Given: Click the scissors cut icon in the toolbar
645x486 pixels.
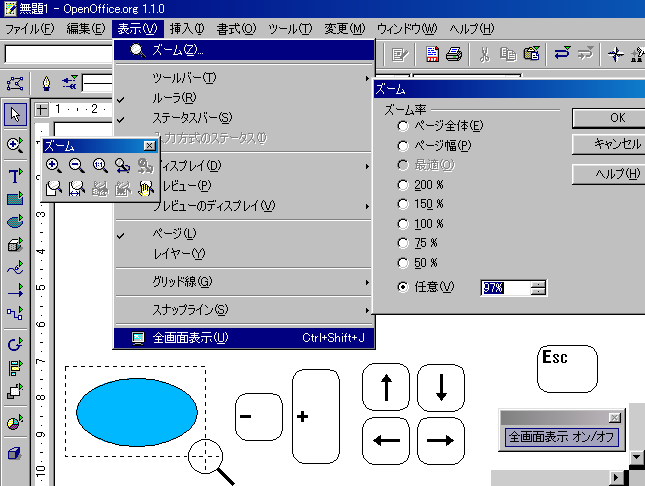Looking at the screenshot, I should pyautogui.click(x=484, y=54).
